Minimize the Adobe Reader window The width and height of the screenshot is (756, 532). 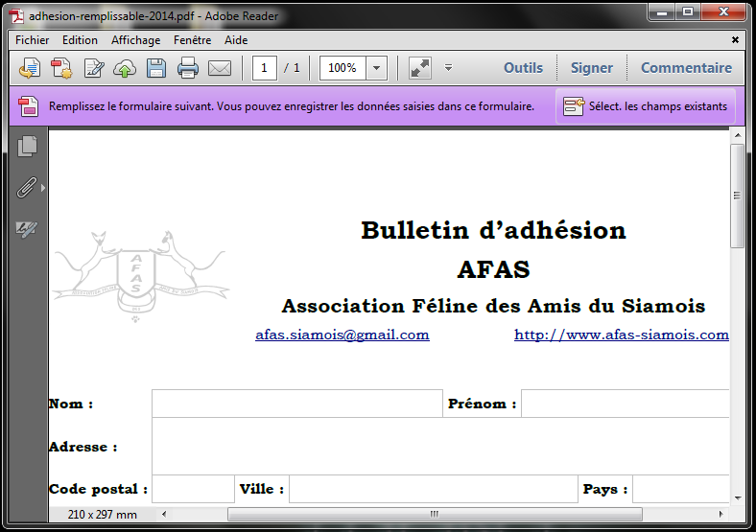coord(662,12)
